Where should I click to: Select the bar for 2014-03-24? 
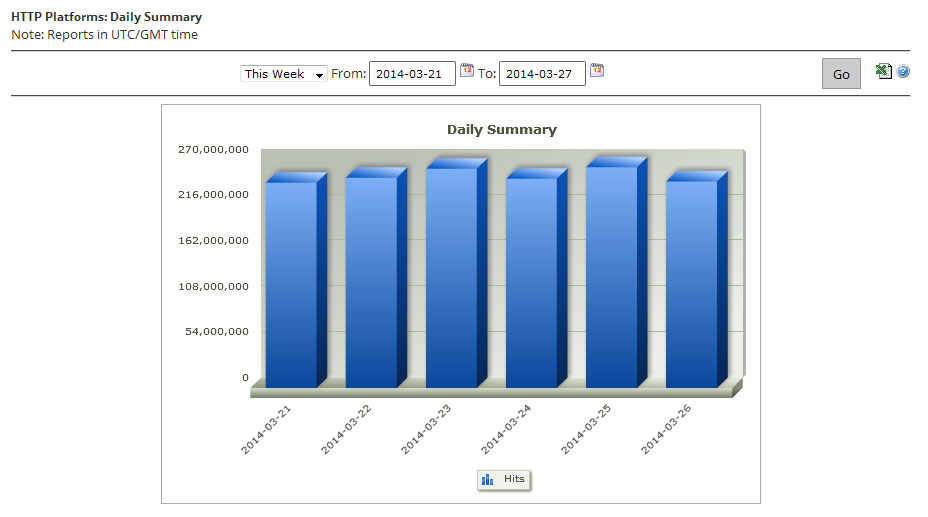coord(531,283)
